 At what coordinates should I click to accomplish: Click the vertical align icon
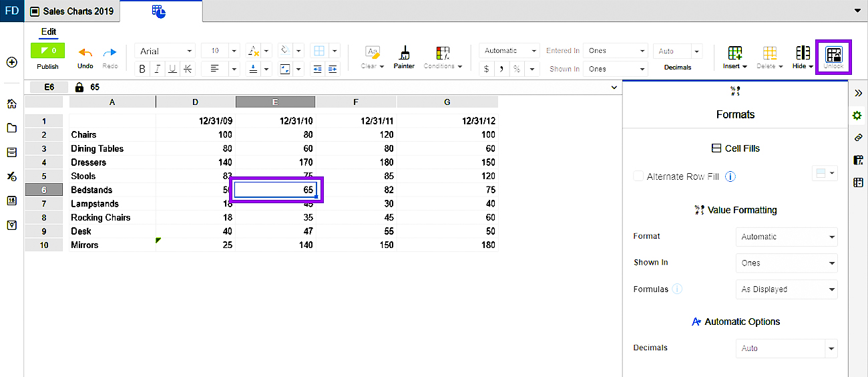coord(253,69)
